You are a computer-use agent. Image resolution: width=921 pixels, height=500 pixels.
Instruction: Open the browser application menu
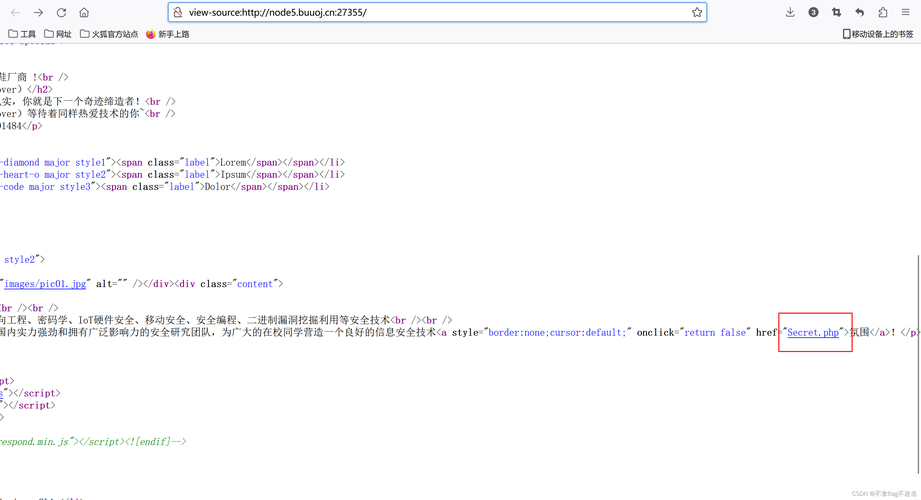pos(906,12)
